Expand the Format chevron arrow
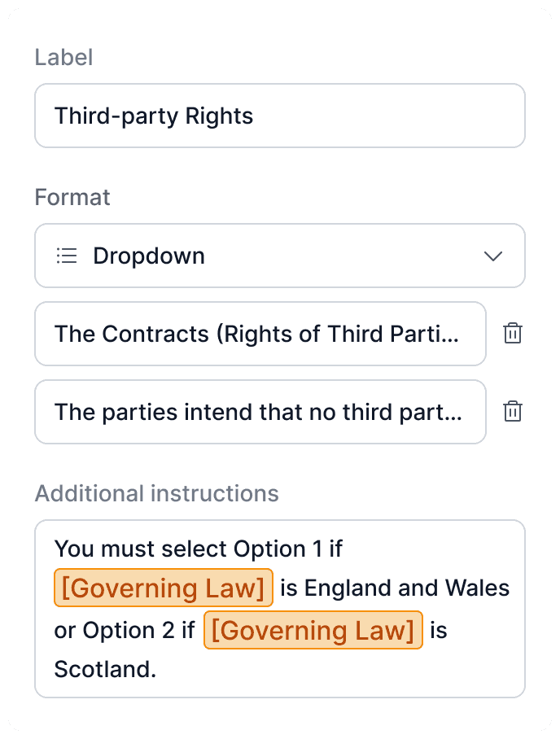 492,256
